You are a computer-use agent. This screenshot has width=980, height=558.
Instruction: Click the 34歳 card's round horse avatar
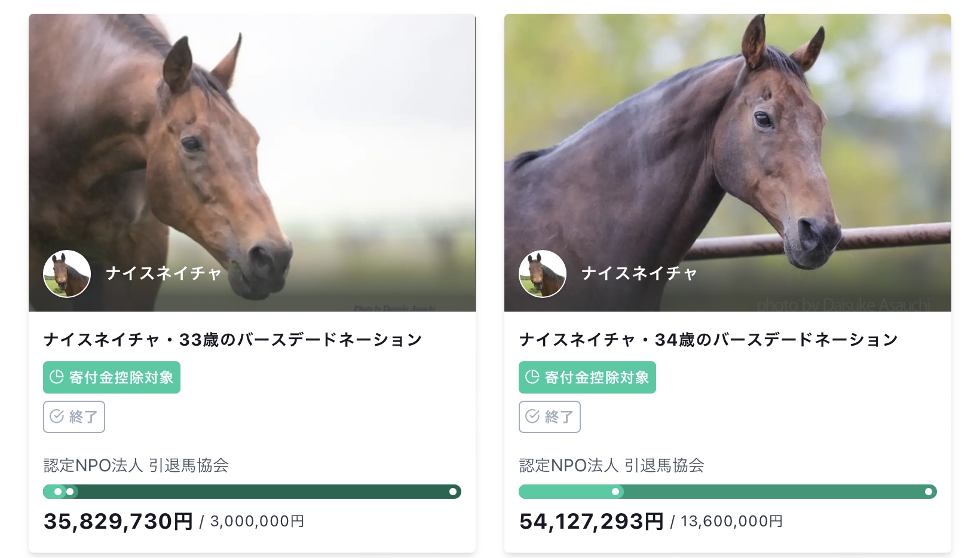pos(543,274)
